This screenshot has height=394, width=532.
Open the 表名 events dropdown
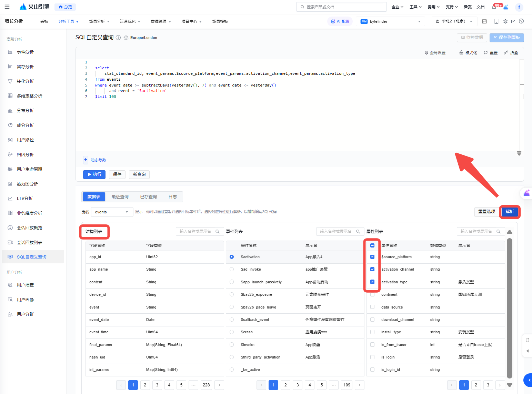pyautogui.click(x=112, y=212)
